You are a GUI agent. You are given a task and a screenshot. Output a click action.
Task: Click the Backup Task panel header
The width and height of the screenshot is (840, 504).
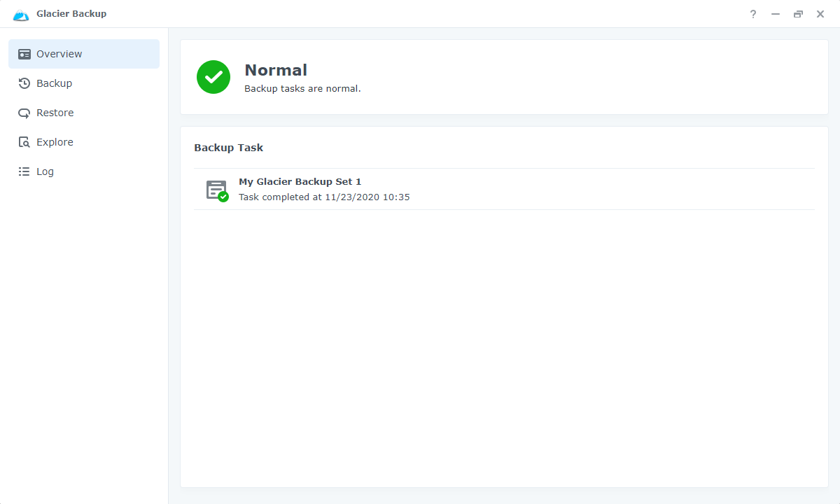tap(228, 147)
